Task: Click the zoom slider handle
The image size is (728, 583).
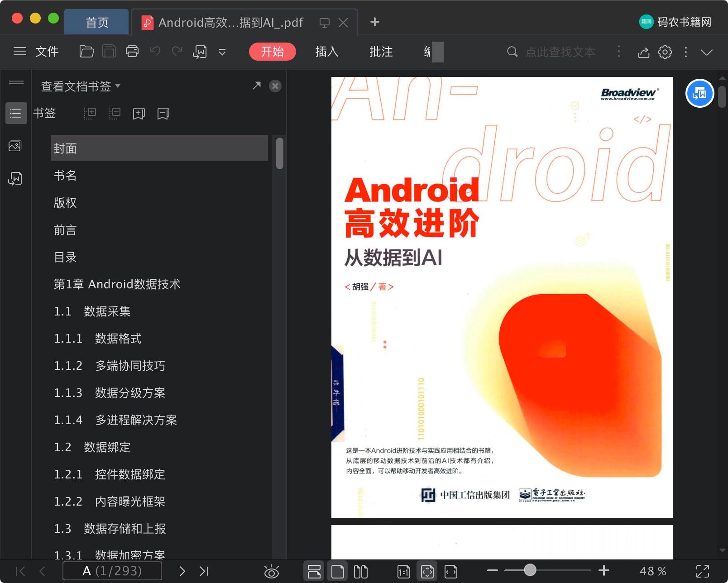Action: click(530, 570)
